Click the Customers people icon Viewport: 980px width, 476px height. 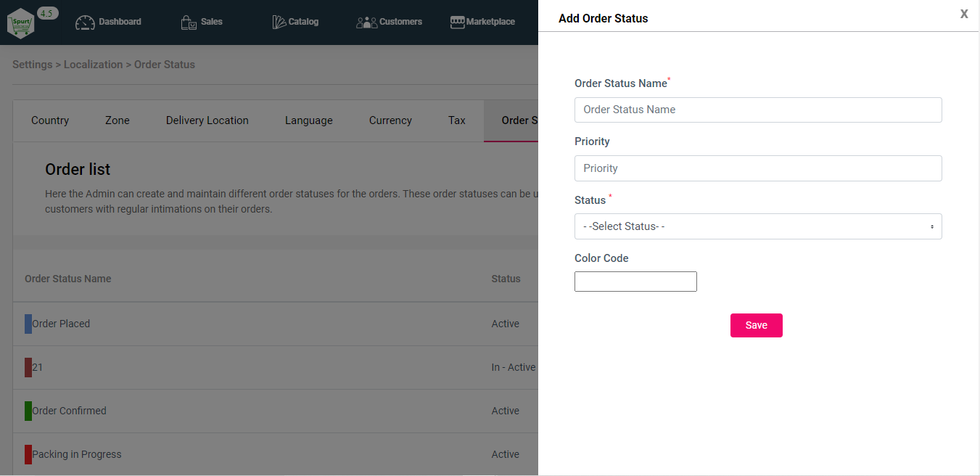[366, 22]
